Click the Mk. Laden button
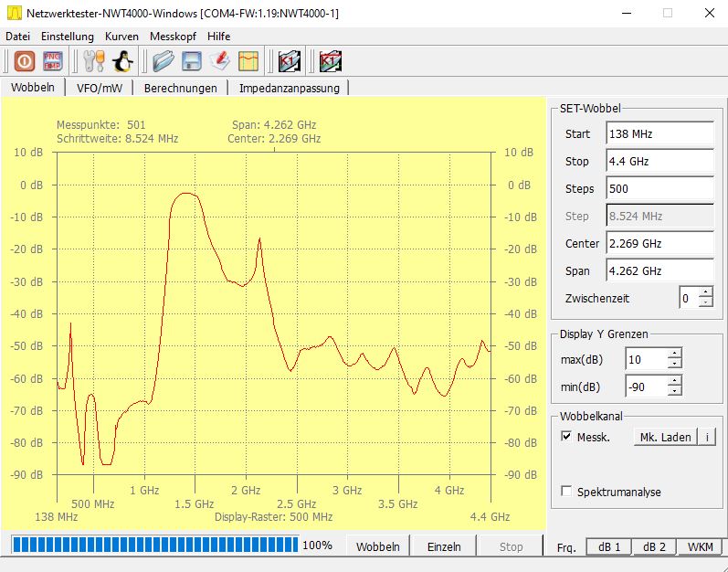Screen dimensions: 728x572 click(665, 437)
